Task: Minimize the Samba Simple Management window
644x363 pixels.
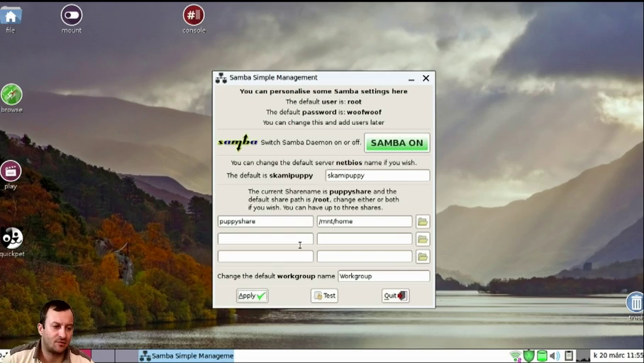Action: point(411,79)
